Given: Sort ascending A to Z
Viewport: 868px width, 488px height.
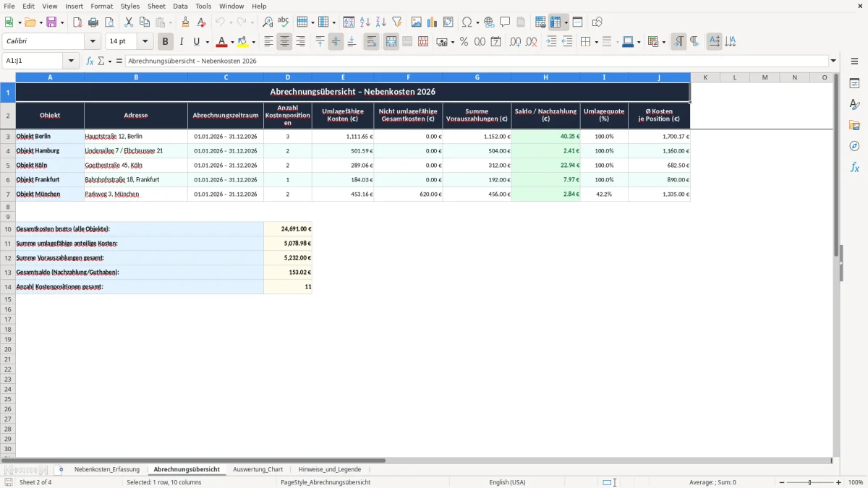Looking at the screenshot, I should [x=365, y=22].
